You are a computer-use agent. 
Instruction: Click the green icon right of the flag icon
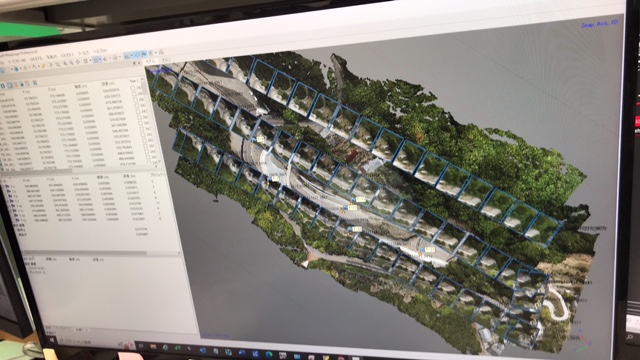point(151,53)
